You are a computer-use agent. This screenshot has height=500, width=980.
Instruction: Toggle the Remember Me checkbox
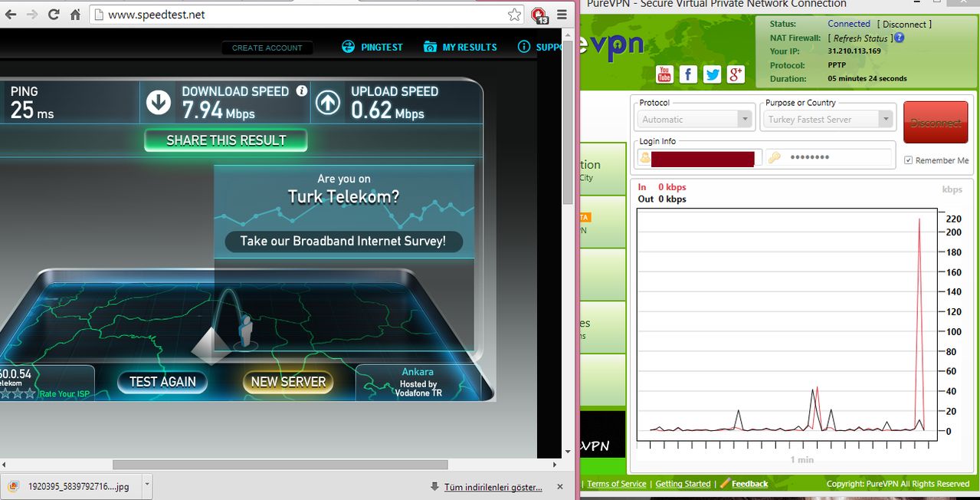point(909,160)
